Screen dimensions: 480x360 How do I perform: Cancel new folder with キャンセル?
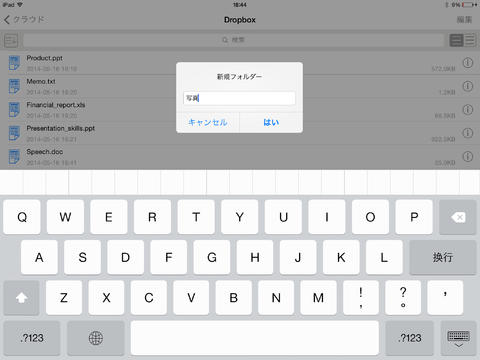(x=208, y=122)
